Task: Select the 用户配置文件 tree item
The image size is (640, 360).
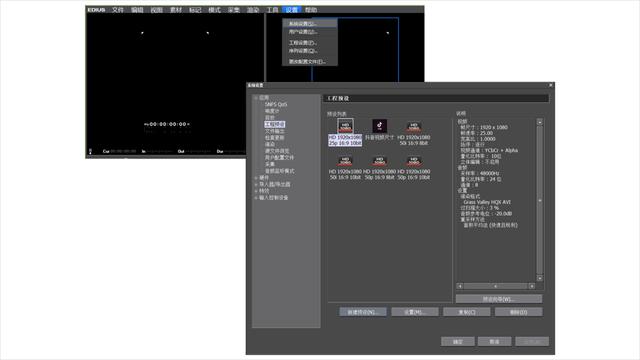Action: pyautogui.click(x=279, y=158)
